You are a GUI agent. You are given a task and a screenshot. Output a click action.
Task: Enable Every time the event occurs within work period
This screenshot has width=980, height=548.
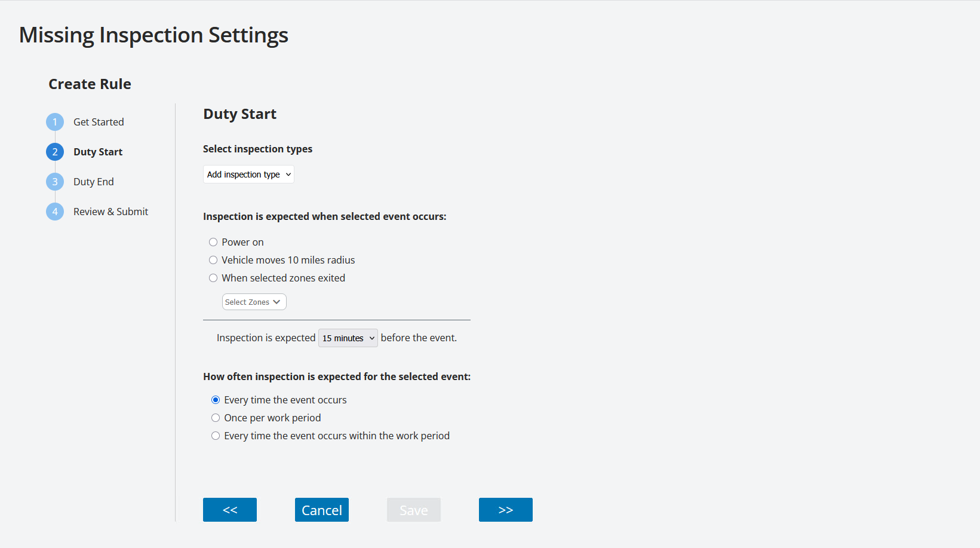click(216, 436)
